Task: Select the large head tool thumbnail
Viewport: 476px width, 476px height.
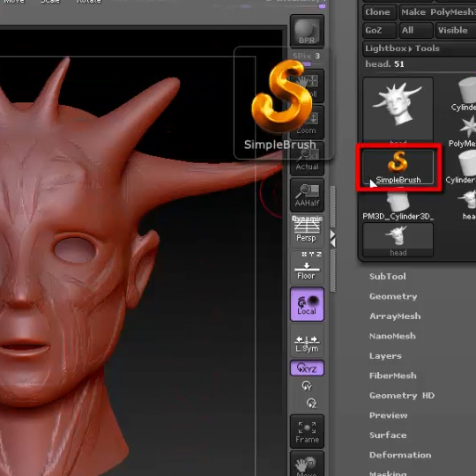Action: coord(398,111)
